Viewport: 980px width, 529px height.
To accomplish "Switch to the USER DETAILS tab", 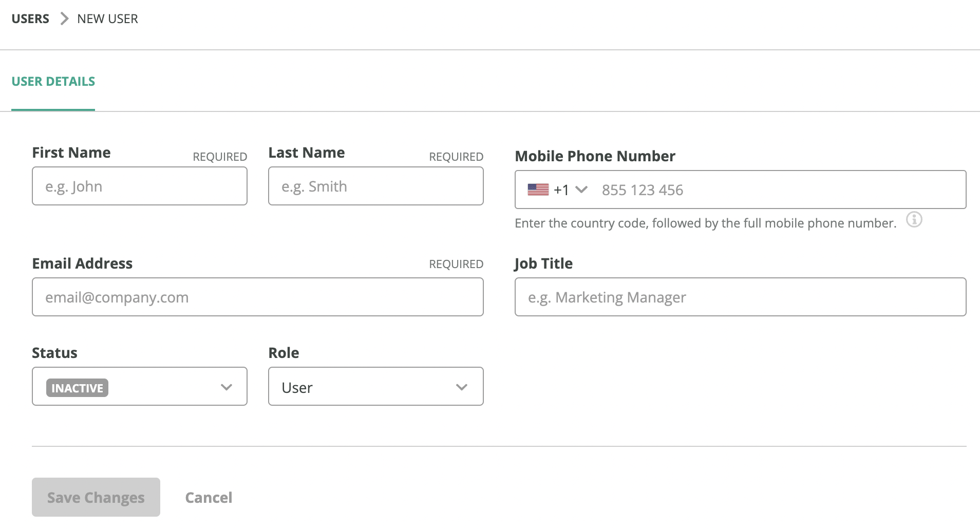I will 53,81.
